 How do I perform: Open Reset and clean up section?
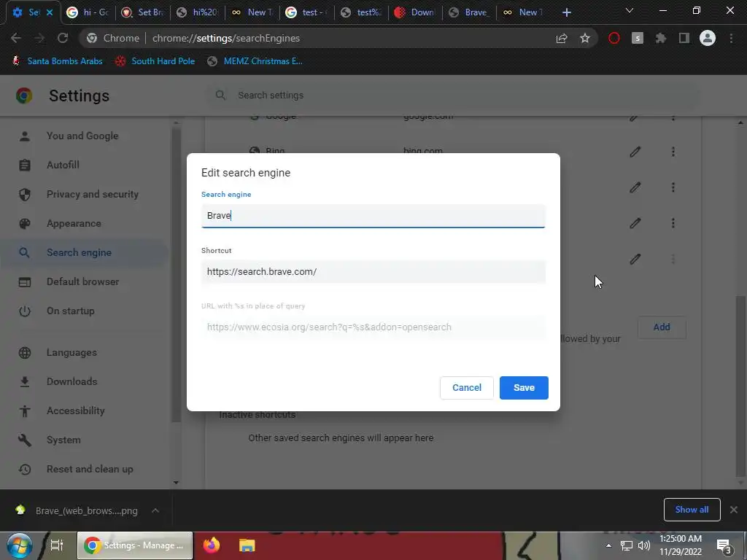(90, 469)
